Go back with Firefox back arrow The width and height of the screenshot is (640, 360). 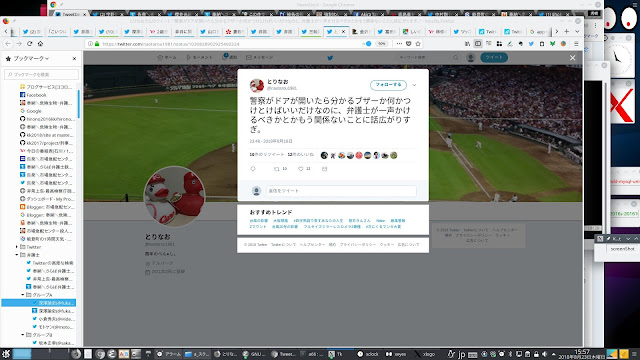[x=8, y=44]
